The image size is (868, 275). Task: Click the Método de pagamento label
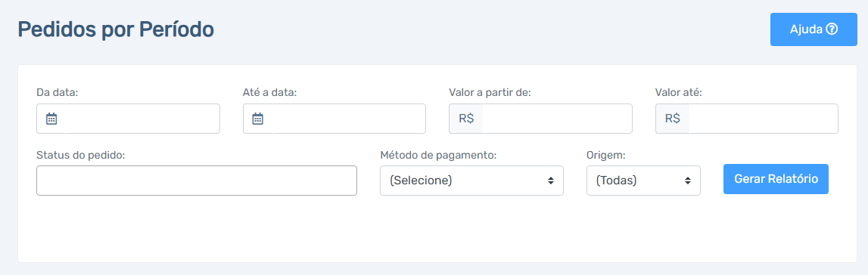438,155
